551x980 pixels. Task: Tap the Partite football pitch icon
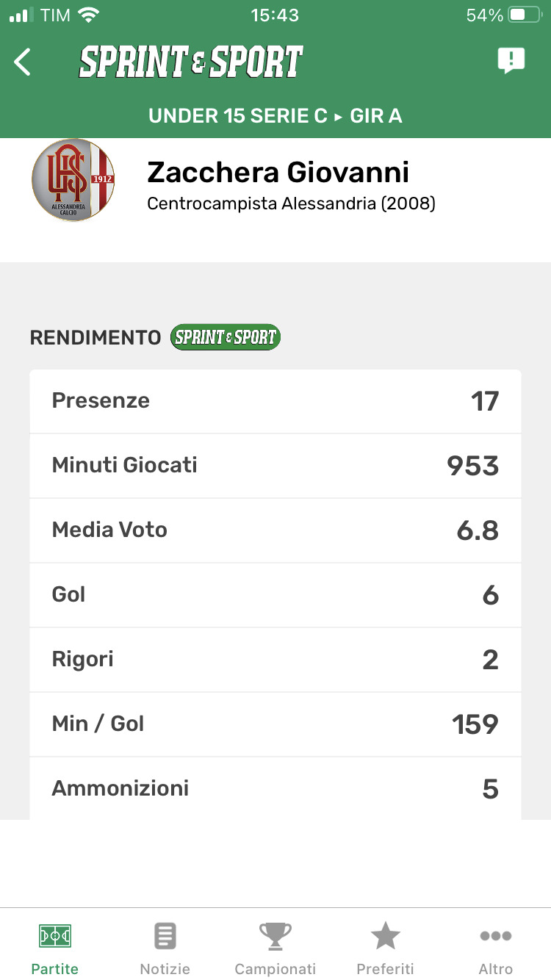(55, 936)
